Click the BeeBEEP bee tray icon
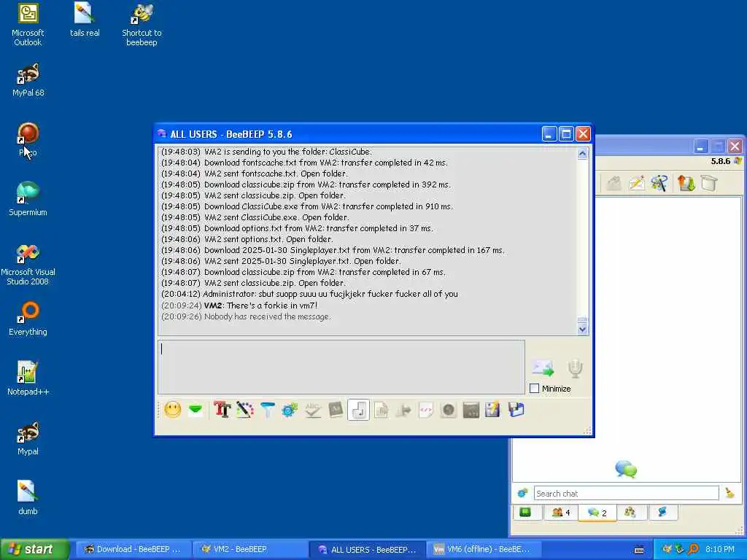The image size is (747, 560). pyautogui.click(x=667, y=549)
